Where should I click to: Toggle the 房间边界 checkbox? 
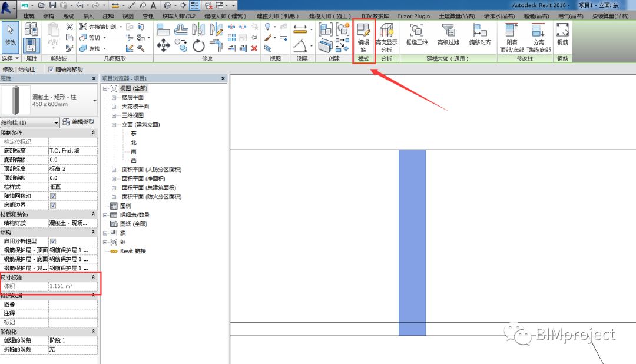coord(53,205)
